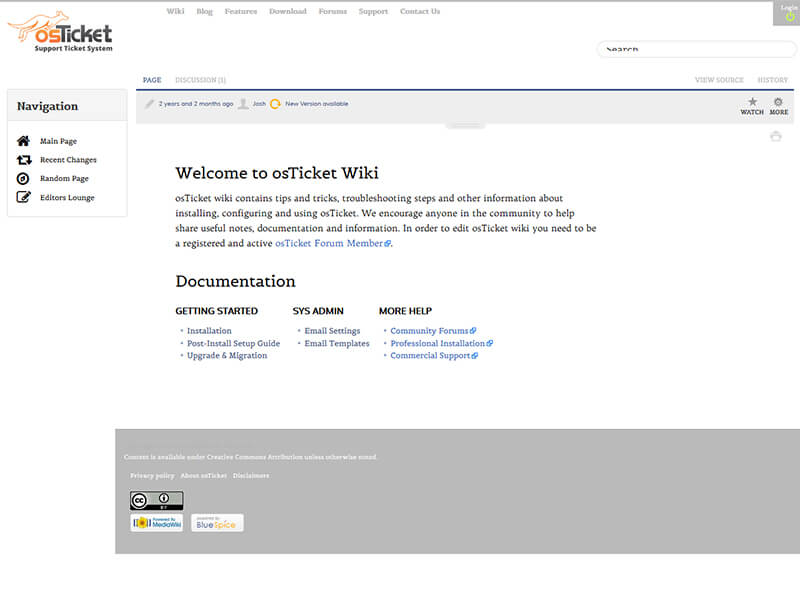The image size is (800, 600).
Task: Open the History tab
Action: (772, 80)
